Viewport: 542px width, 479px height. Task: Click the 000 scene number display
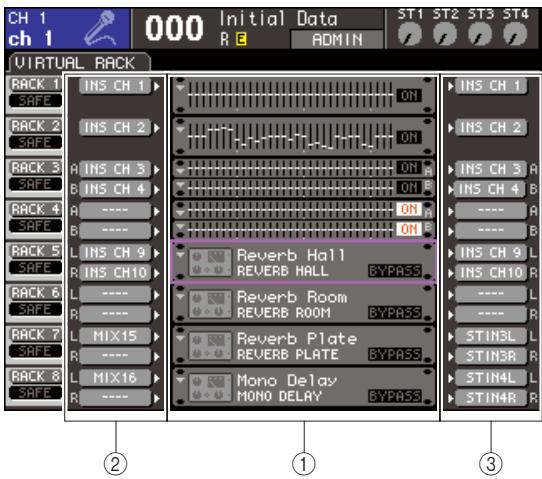click(174, 29)
